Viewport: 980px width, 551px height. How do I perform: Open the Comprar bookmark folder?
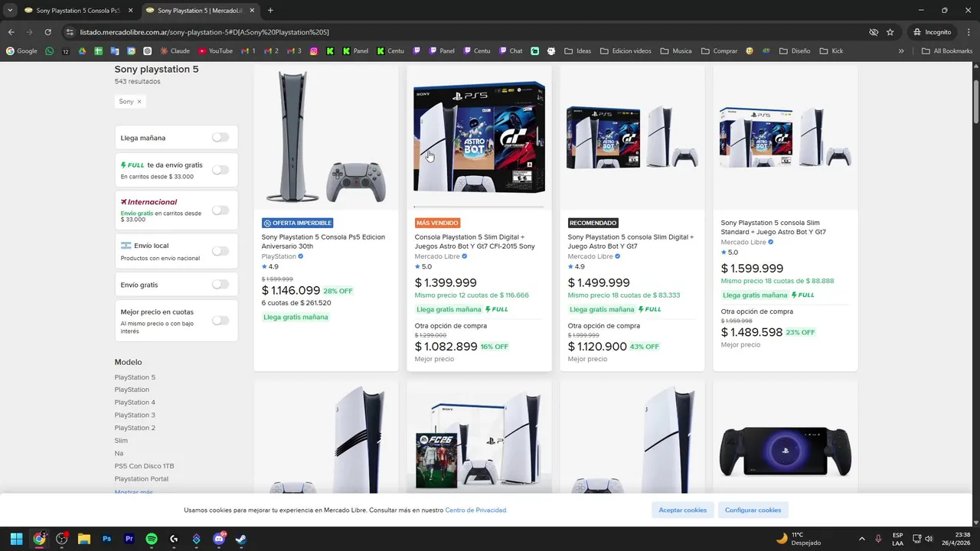tap(719, 51)
